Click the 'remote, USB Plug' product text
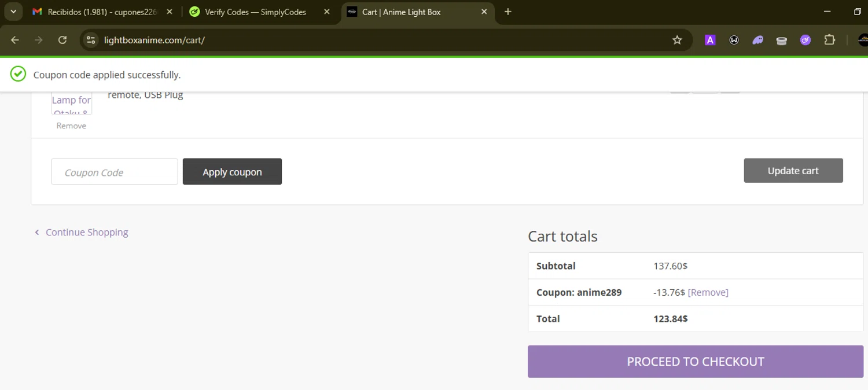Image resolution: width=868 pixels, height=390 pixels. click(145, 95)
